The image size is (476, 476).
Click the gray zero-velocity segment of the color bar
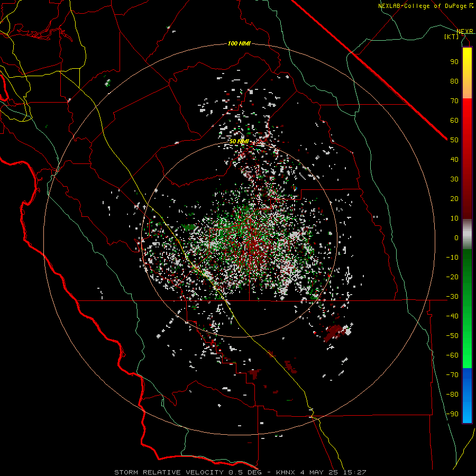click(467, 234)
